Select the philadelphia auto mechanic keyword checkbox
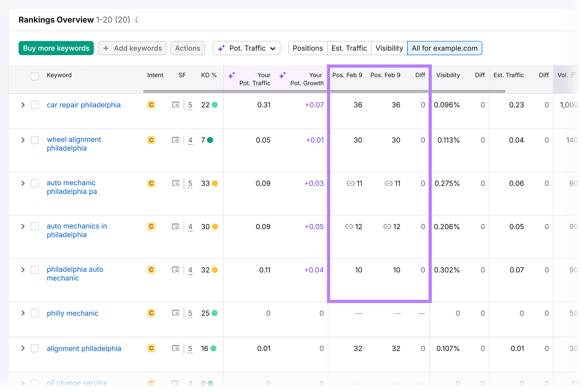The height and width of the screenshot is (392, 583). pos(35,270)
